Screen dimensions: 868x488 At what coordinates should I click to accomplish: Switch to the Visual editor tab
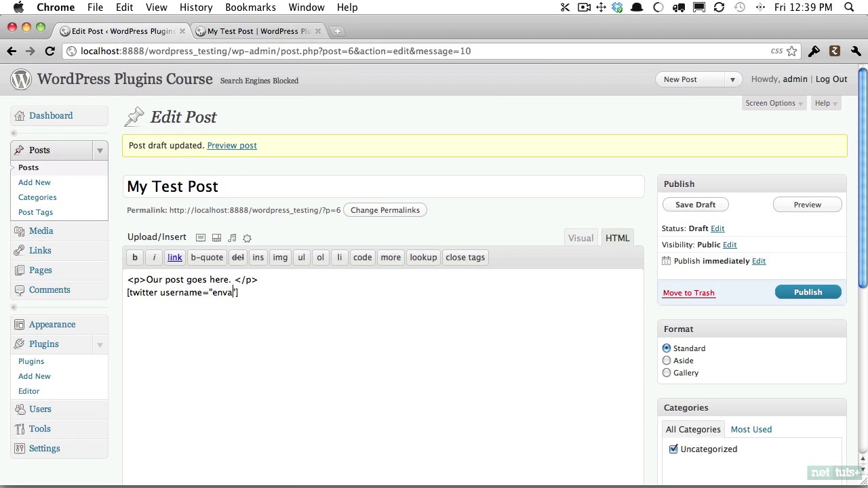click(x=580, y=238)
